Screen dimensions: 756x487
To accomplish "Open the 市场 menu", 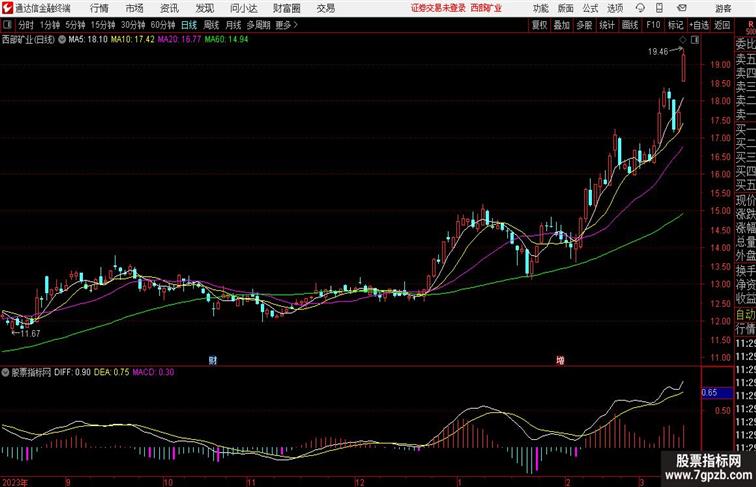I will pyautogui.click(x=134, y=8).
